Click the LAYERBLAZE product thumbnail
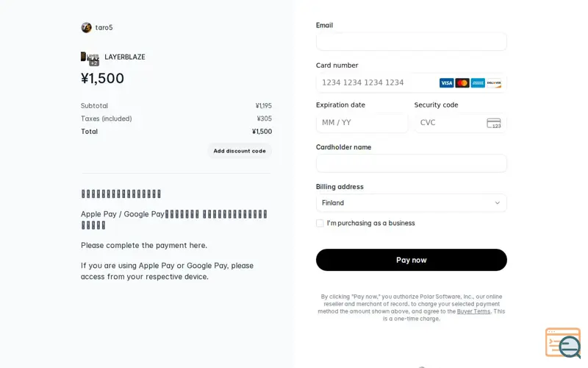 (x=90, y=59)
